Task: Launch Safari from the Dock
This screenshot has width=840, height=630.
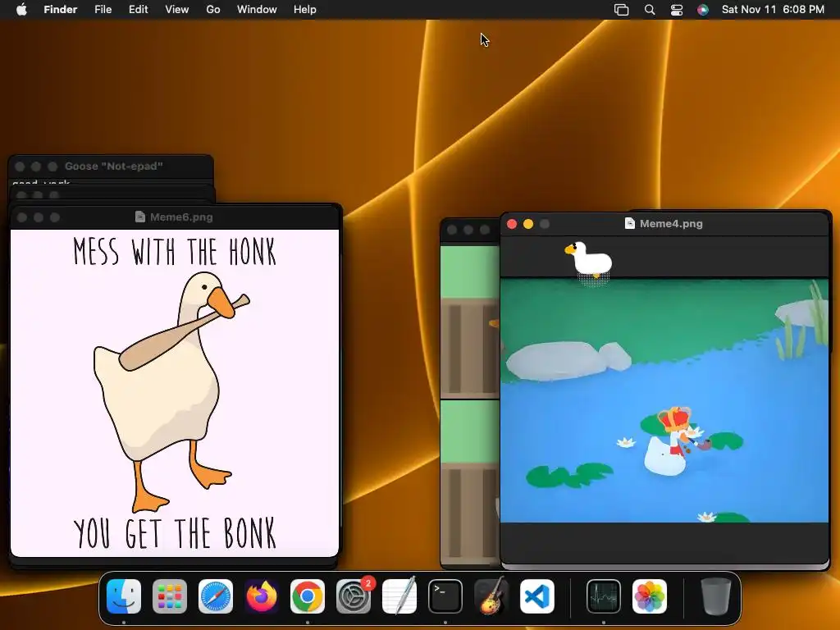Action: pyautogui.click(x=216, y=596)
